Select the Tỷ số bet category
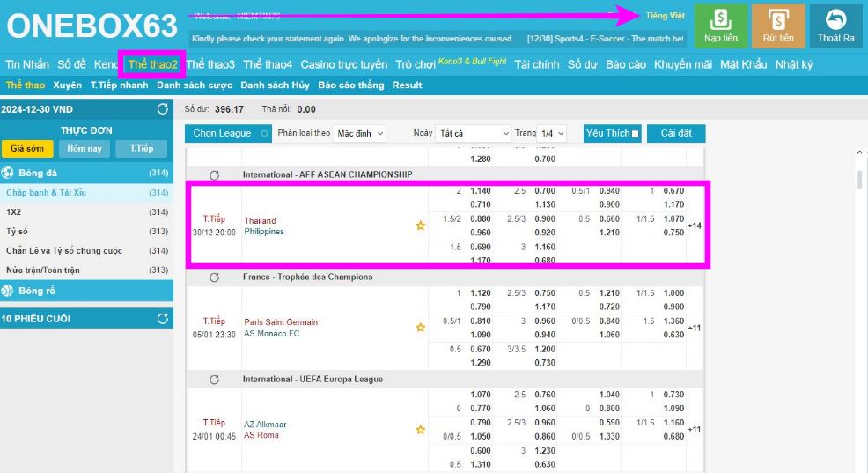The width and height of the screenshot is (868, 473). [x=86, y=232]
